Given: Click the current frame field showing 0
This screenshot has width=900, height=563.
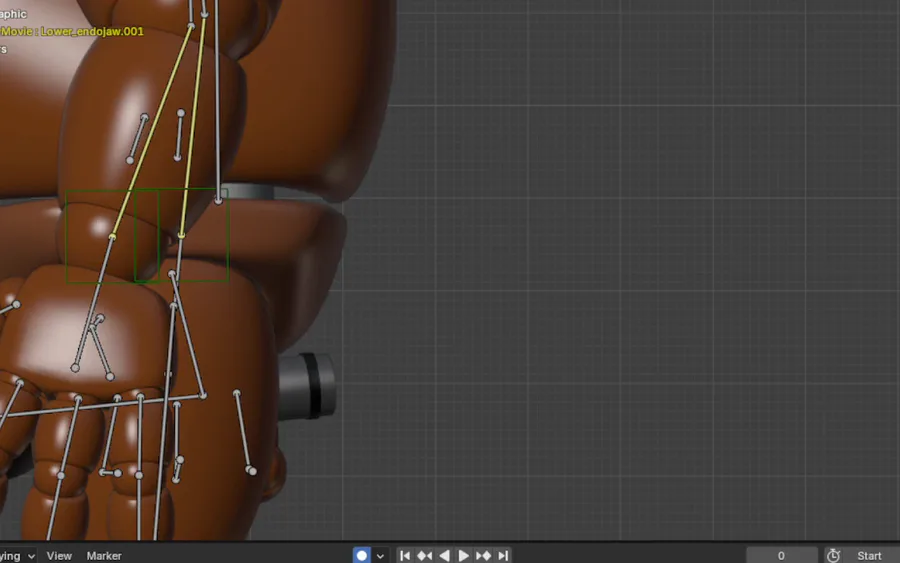Looking at the screenshot, I should pos(781,556).
